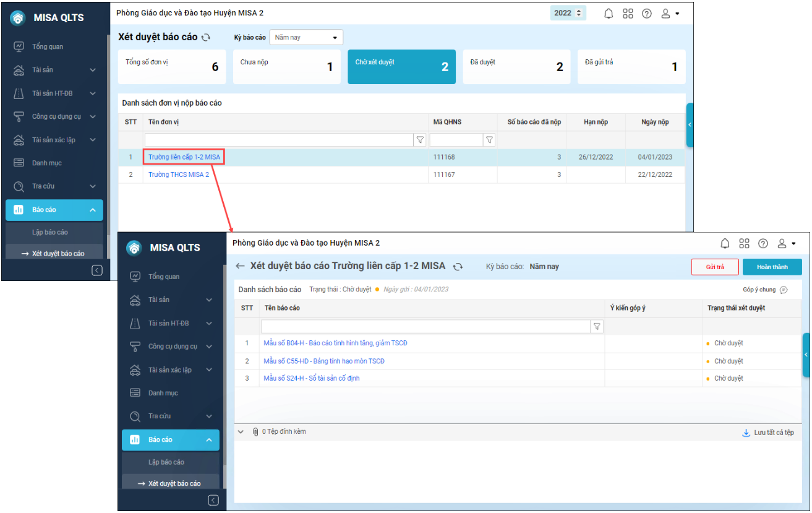Image resolution: width=812 pixels, height=513 pixels.
Task: Collapse the front window sidebar with the arrow icon
Action: pos(213,500)
